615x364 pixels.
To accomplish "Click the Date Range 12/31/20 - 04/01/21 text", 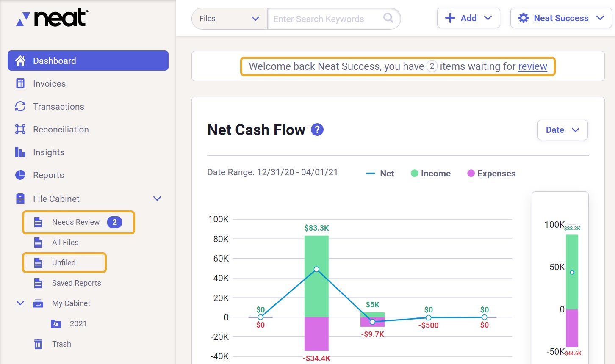I will (272, 172).
